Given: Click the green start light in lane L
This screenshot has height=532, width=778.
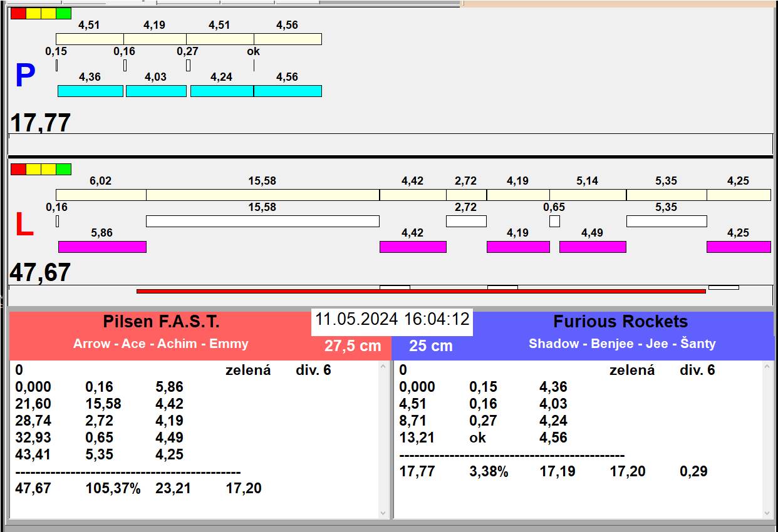Looking at the screenshot, I should pyautogui.click(x=63, y=169).
